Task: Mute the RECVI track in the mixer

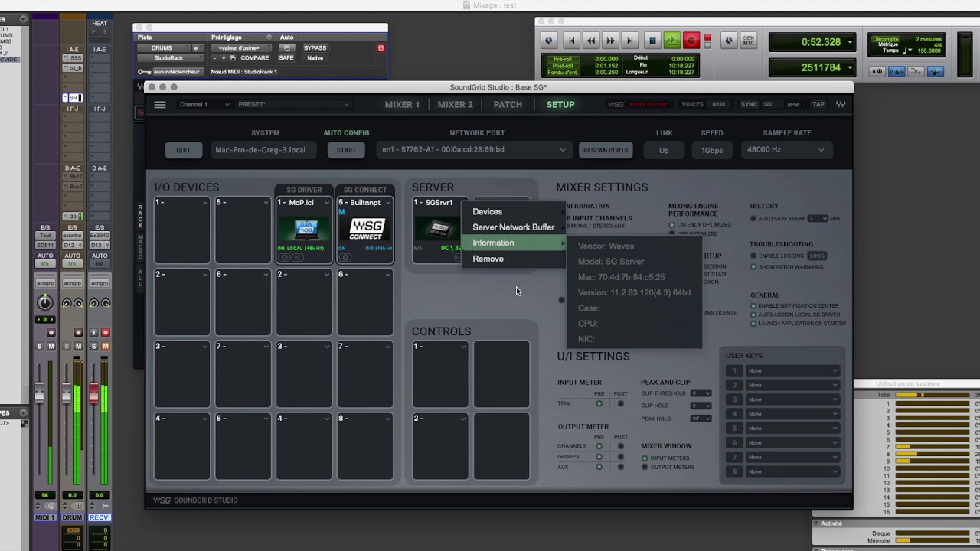Action: pos(106,347)
